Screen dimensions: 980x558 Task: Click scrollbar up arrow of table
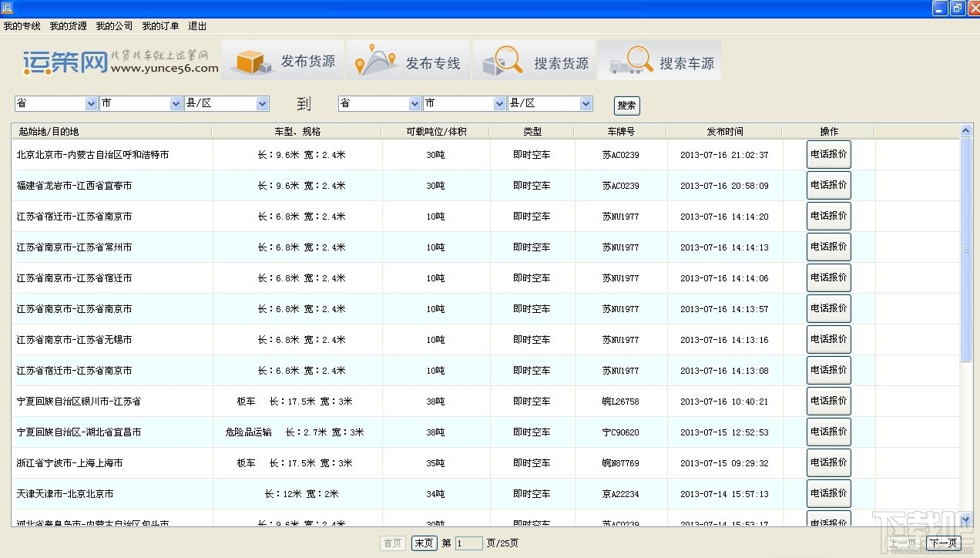coord(966,131)
